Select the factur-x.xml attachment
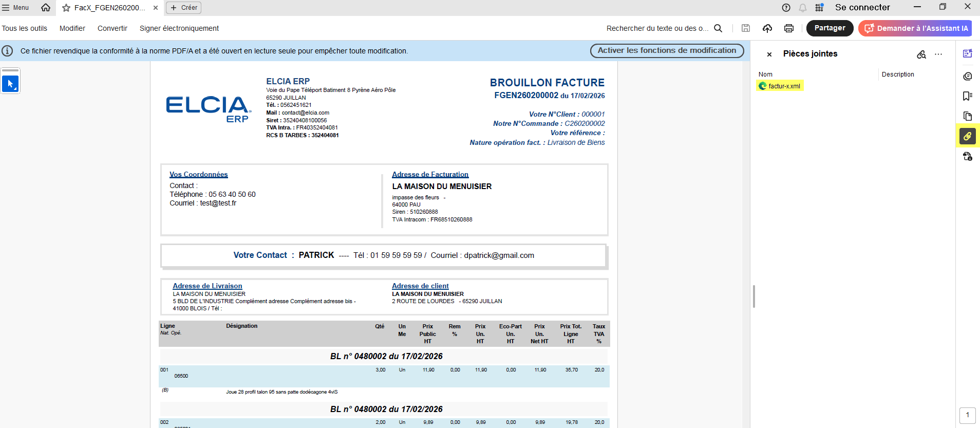Viewport: 980px width, 428px height. click(x=780, y=86)
